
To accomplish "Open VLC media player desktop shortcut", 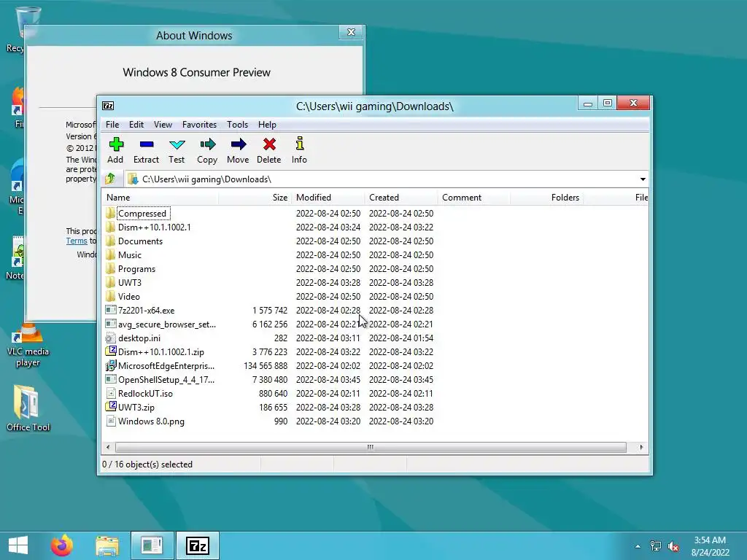I will (x=28, y=346).
